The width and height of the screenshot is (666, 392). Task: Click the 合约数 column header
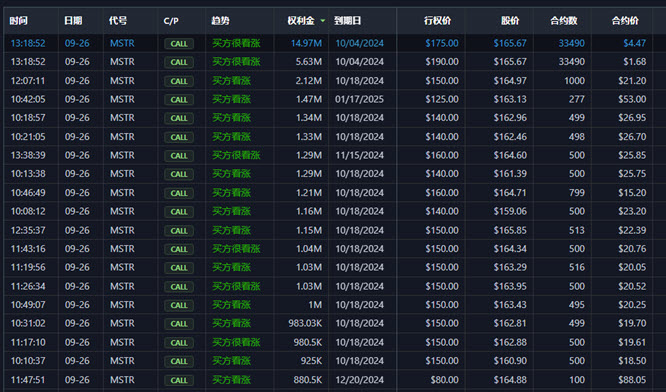564,20
